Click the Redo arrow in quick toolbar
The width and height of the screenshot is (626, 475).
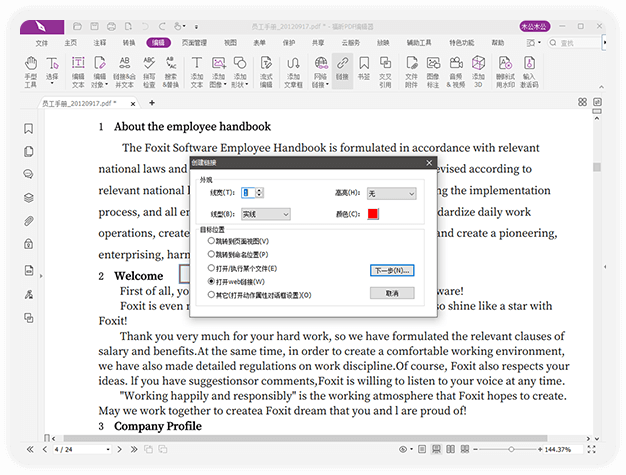tap(162, 27)
